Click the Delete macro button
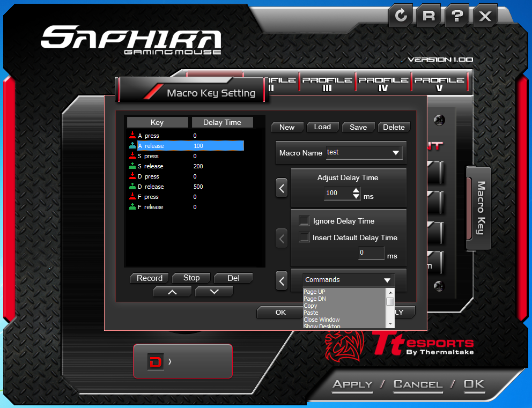 coord(394,127)
